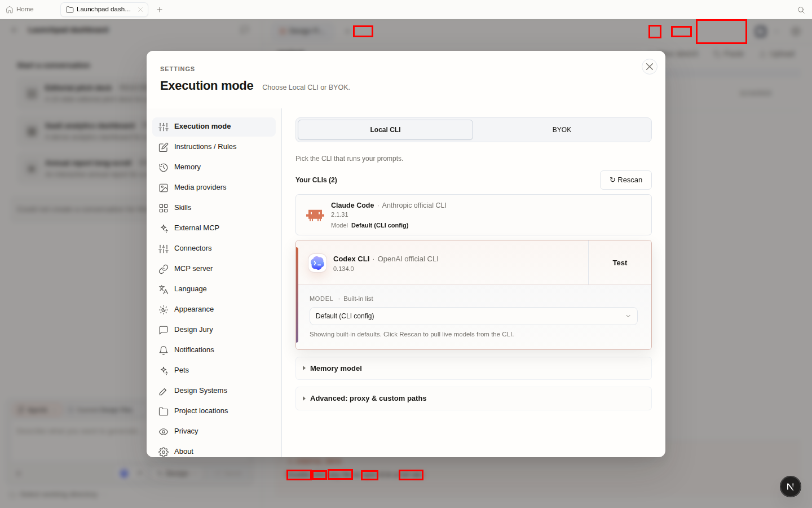Viewport: 812px width, 508px height.
Task: Open Design Systems settings
Action: (214, 391)
